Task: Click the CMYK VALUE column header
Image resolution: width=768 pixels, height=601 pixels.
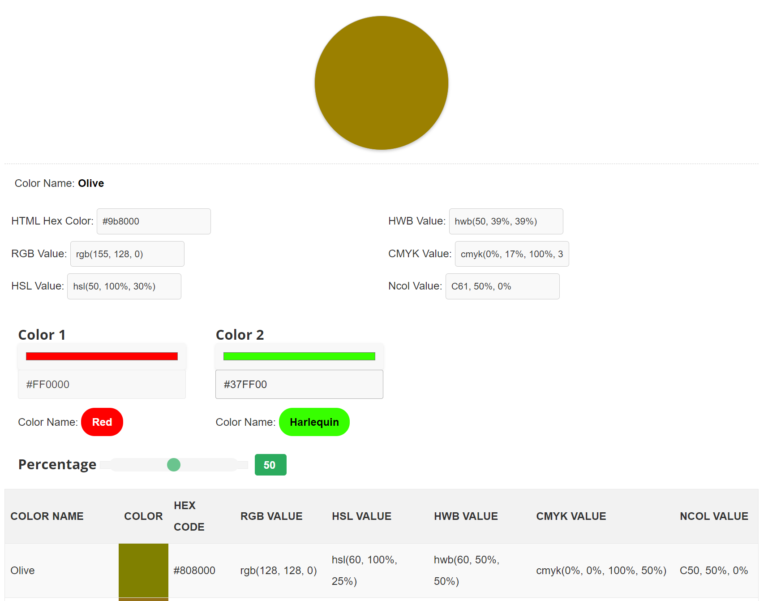Action: click(x=571, y=516)
